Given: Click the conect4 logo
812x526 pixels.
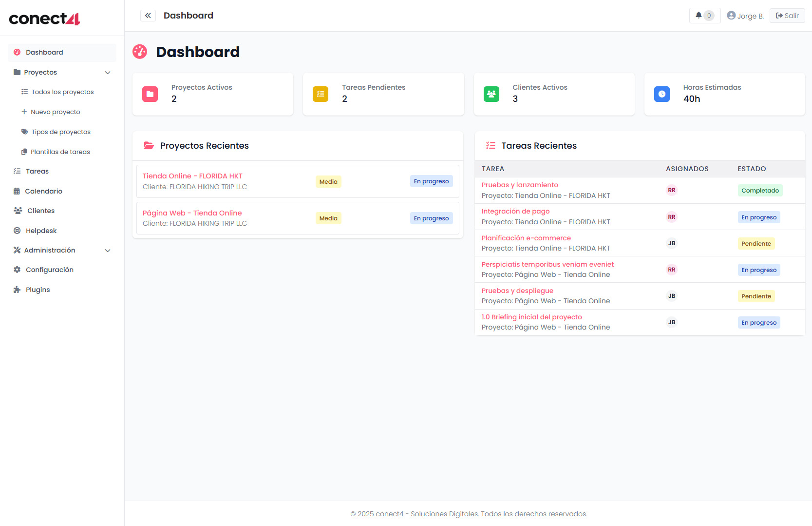Looking at the screenshot, I should pos(44,19).
